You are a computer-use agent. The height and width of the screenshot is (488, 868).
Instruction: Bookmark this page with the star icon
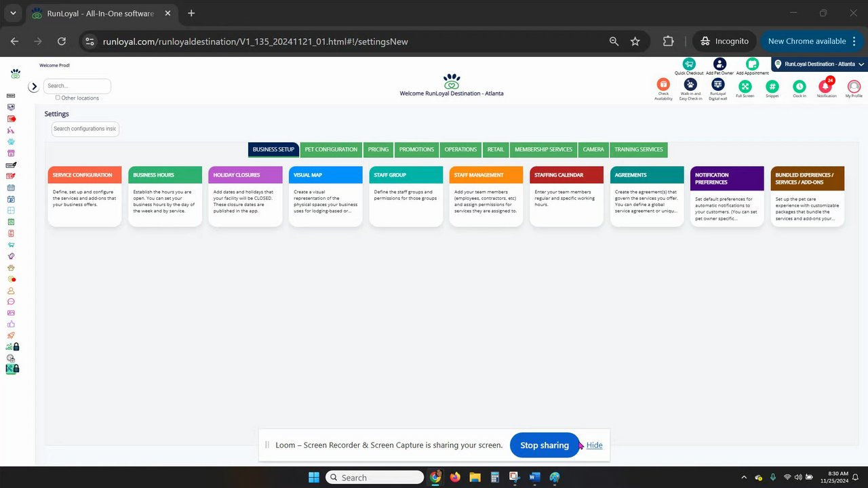pyautogui.click(x=635, y=41)
